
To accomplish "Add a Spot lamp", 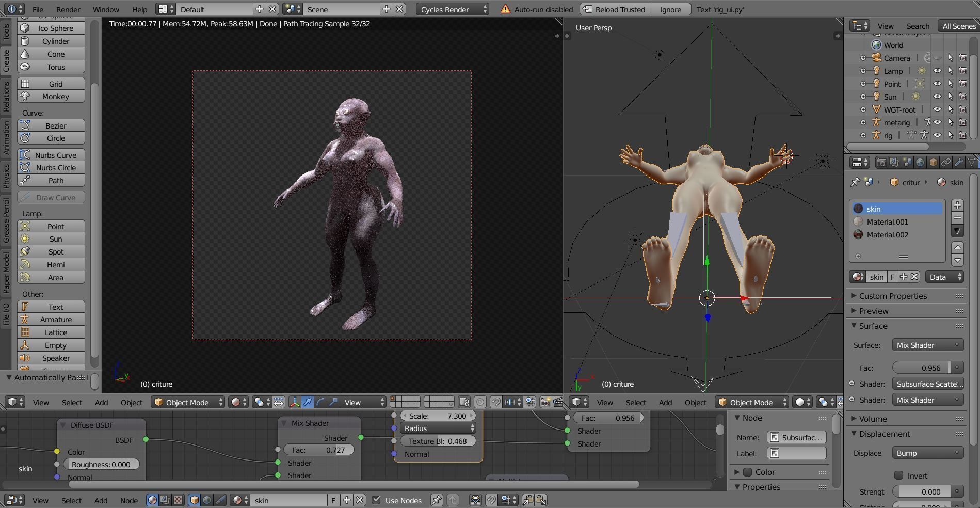I will coord(51,252).
